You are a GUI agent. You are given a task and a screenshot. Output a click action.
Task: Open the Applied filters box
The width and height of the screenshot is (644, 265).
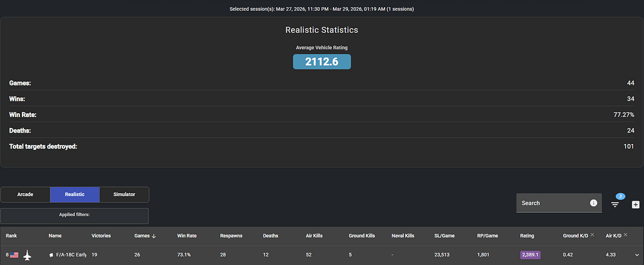(74, 215)
